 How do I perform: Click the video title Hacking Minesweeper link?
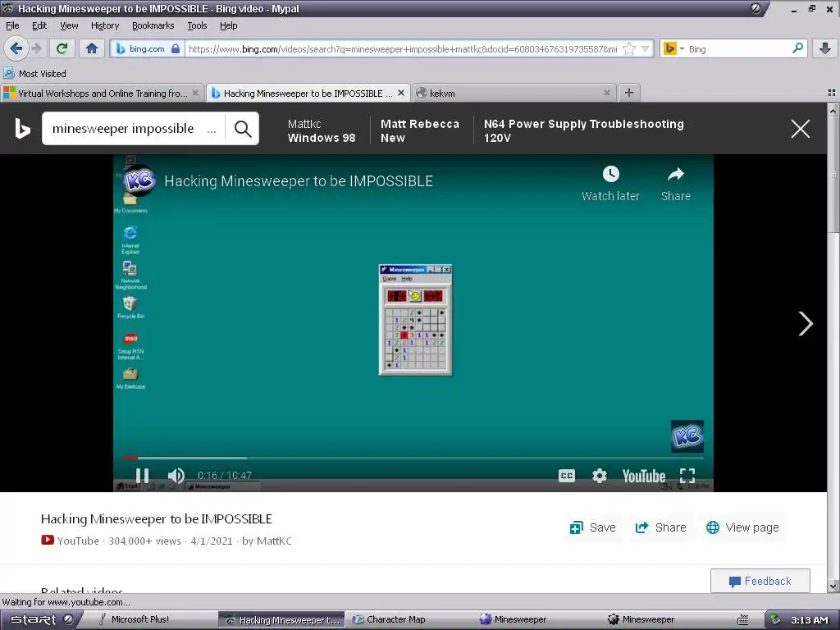[x=299, y=181]
